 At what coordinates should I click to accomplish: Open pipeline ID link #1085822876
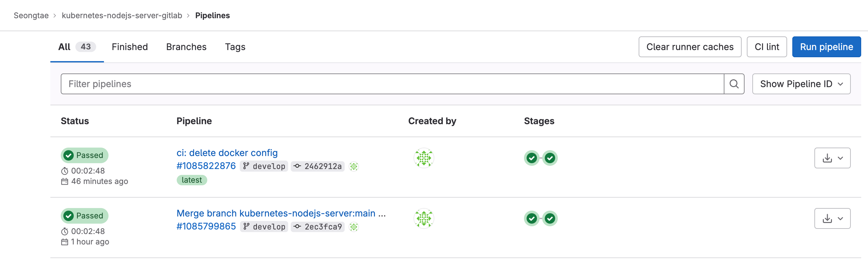pos(206,166)
